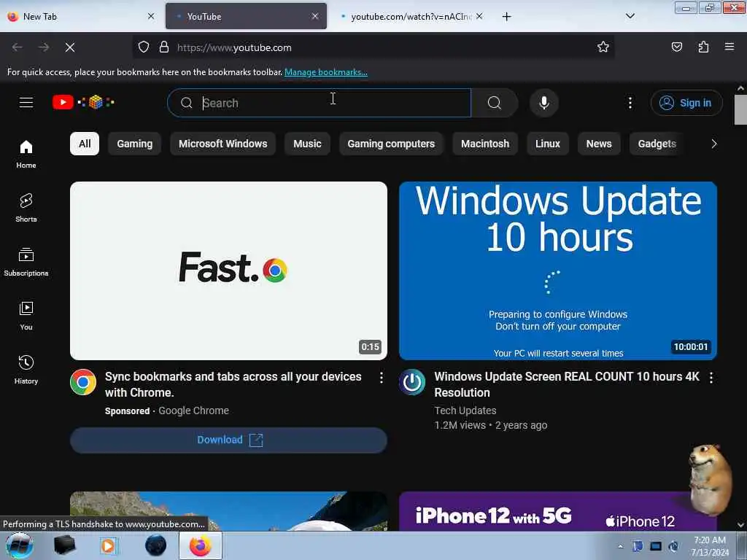This screenshot has width=747, height=560.
Task: Open taskbar clock showing 7:20 AM
Action: (710, 546)
